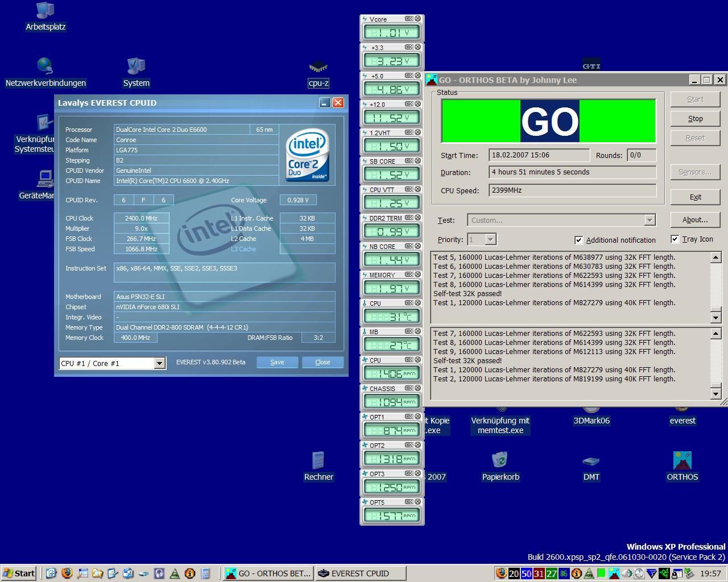Open the Arbeitsplatz desktop icon
Viewport: 728px width, 582px height.
(45, 17)
